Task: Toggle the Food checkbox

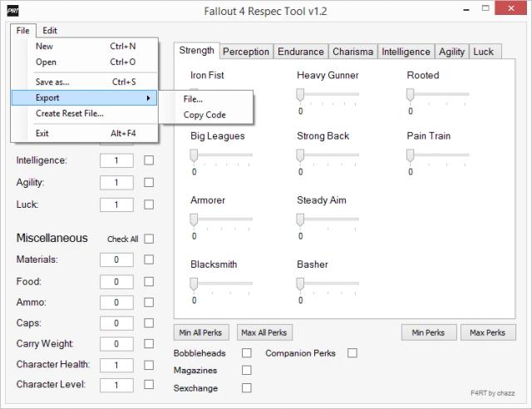Action: pyautogui.click(x=149, y=281)
